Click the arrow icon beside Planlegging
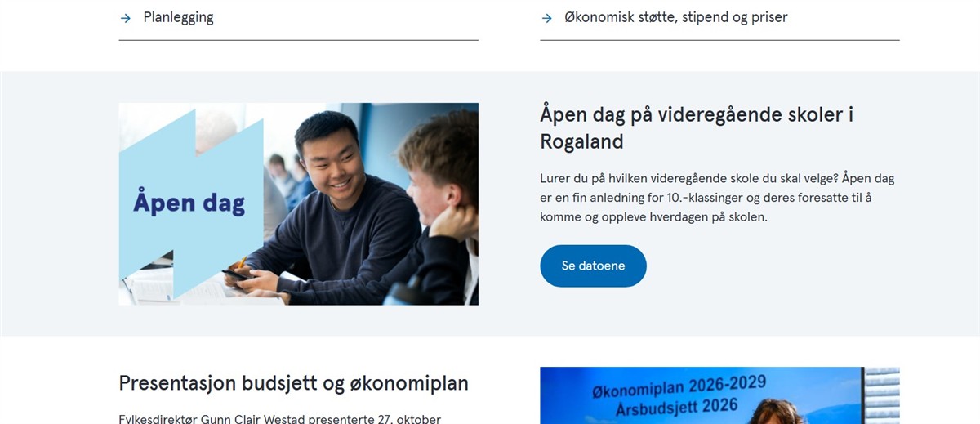Screen dimensions: 980x424 point(125,18)
